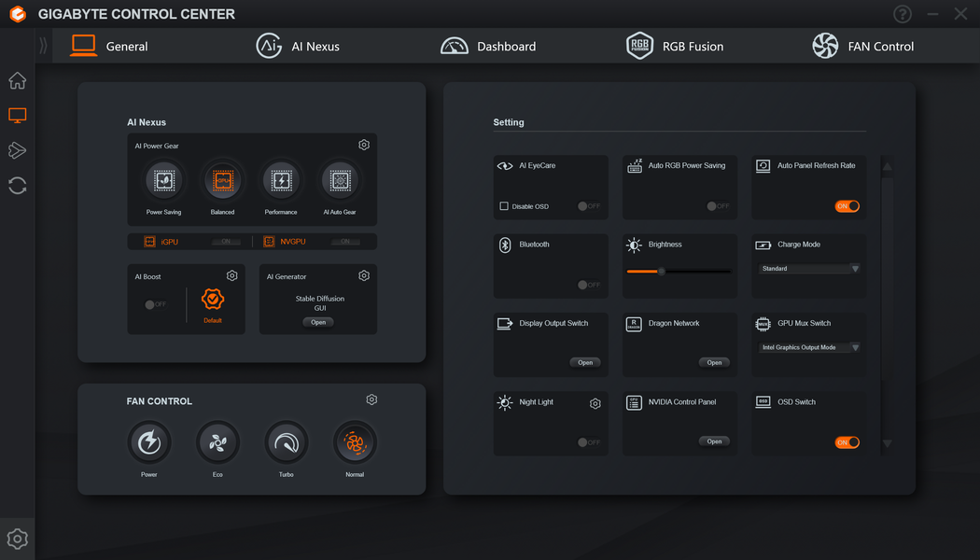Image resolution: width=980 pixels, height=560 pixels.
Task: Expand the sidebar with chevron arrows
Action: coord(43,46)
